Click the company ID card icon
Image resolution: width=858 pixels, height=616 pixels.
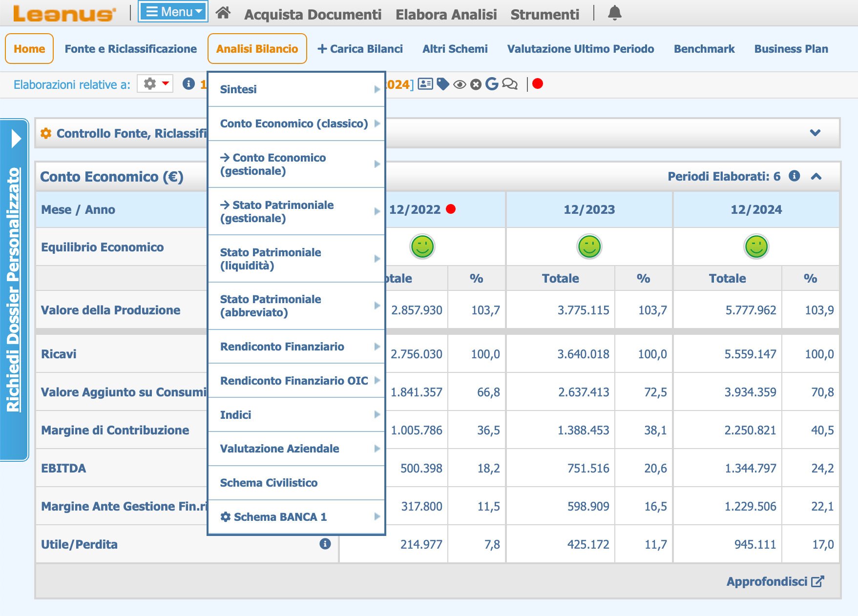click(425, 84)
